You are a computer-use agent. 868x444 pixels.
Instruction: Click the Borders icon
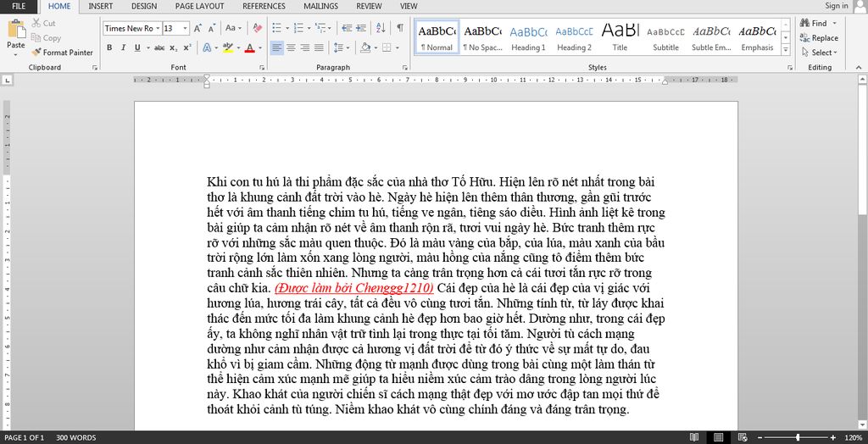point(387,47)
